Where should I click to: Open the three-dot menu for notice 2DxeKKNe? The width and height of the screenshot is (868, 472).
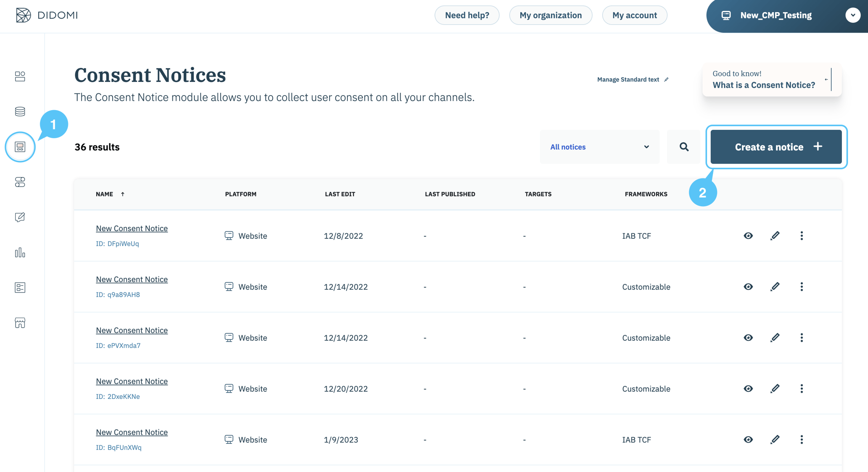[802, 388]
